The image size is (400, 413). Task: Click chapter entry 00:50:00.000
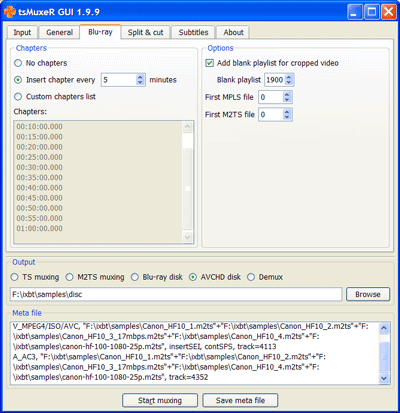[40, 208]
